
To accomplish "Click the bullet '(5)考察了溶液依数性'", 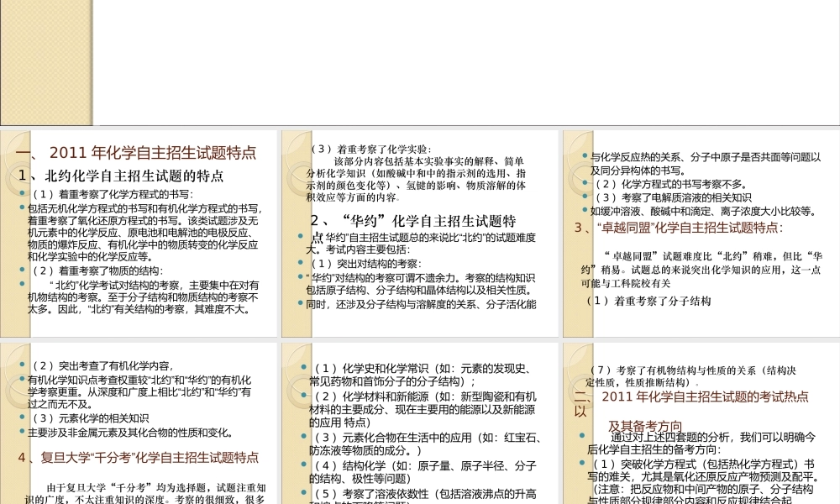I will tap(423, 496).
